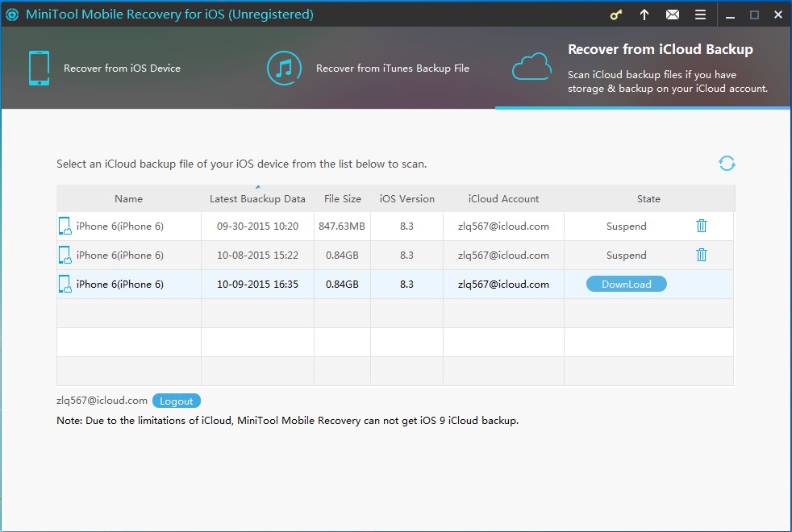
Task: Select the 10-08-2015 15:22 date cell
Action: point(257,256)
